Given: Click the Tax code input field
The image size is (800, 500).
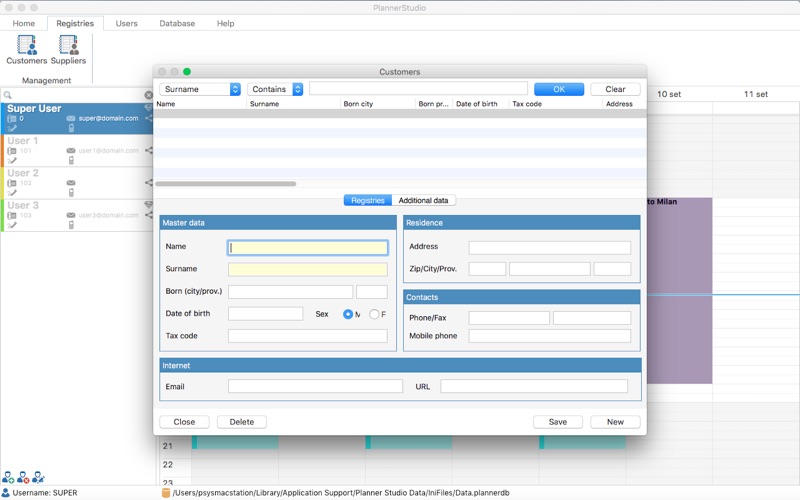Looking at the screenshot, I should (308, 336).
